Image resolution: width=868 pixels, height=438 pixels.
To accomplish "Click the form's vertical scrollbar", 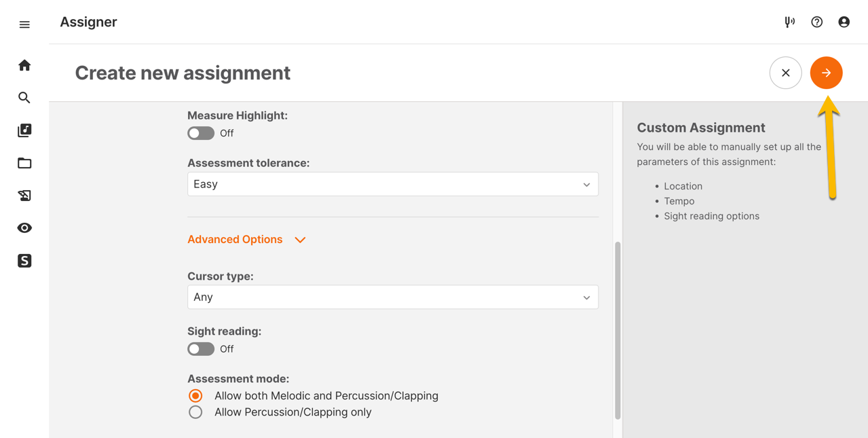I will (618, 330).
